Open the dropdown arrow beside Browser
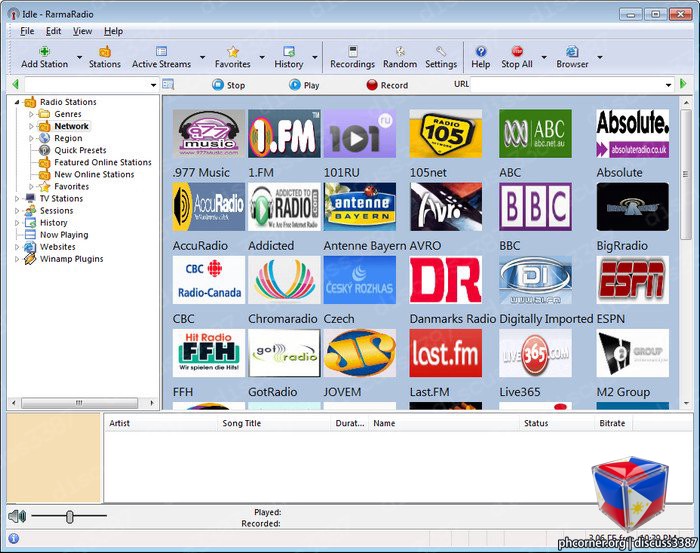Viewport: 700px width, 553px height. [x=600, y=57]
